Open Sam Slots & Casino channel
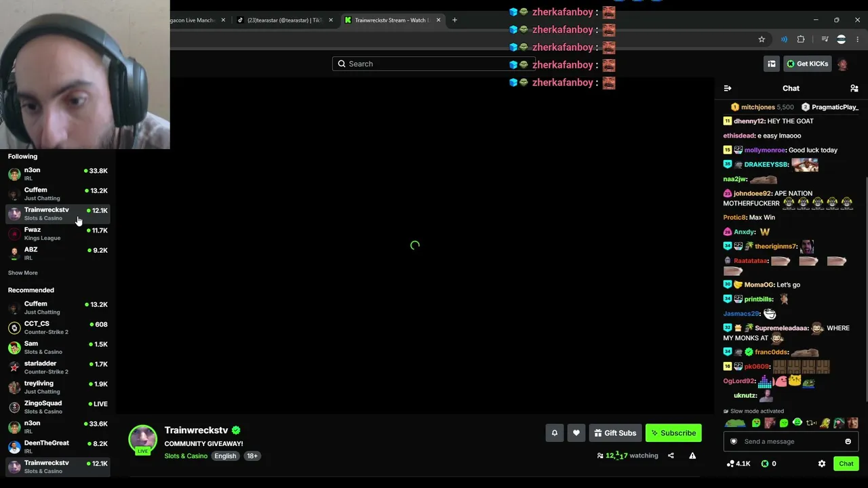The image size is (868, 488). click(58, 347)
